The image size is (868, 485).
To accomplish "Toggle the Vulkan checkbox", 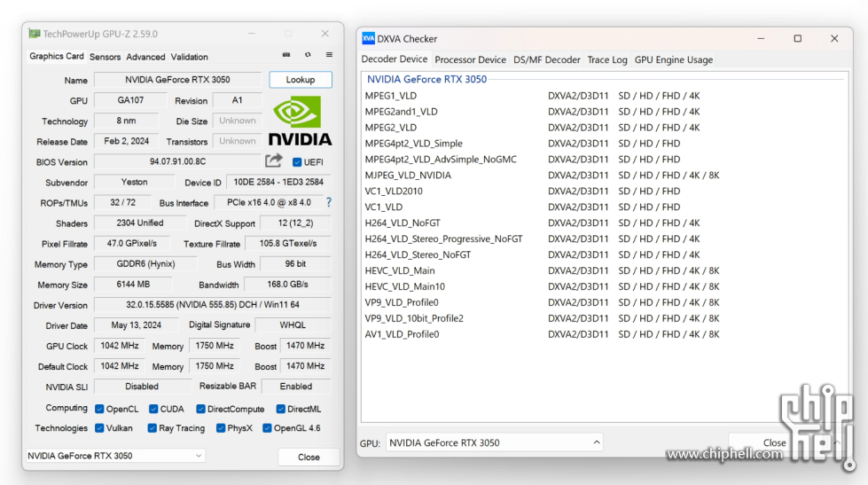I will (x=99, y=428).
